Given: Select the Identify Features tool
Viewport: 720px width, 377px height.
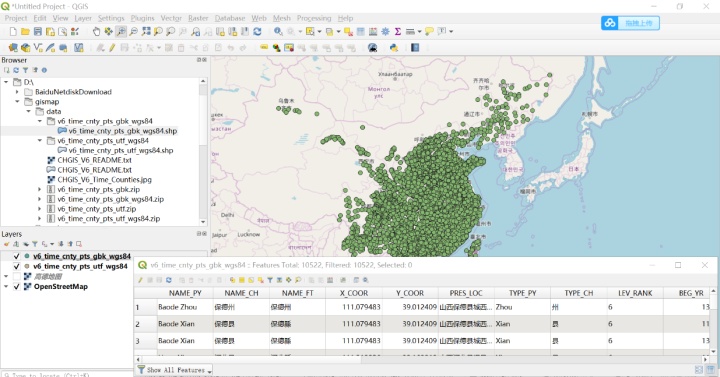Looking at the screenshot, I should [x=278, y=31].
